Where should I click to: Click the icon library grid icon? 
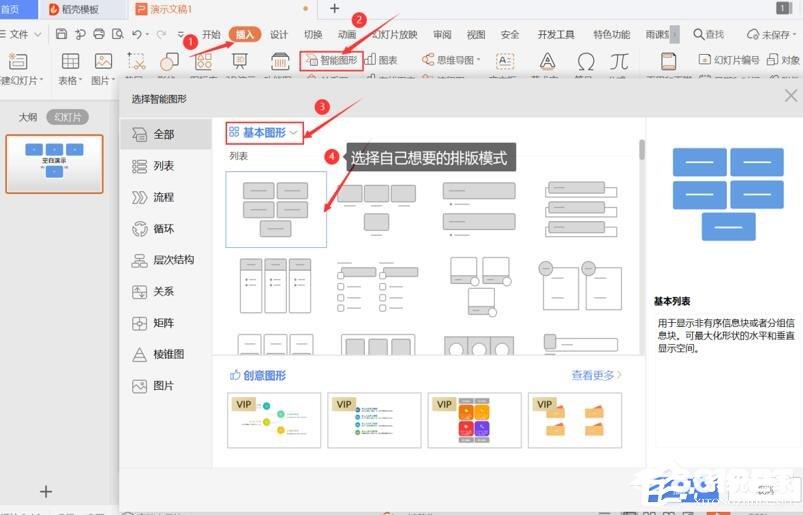tap(204, 61)
